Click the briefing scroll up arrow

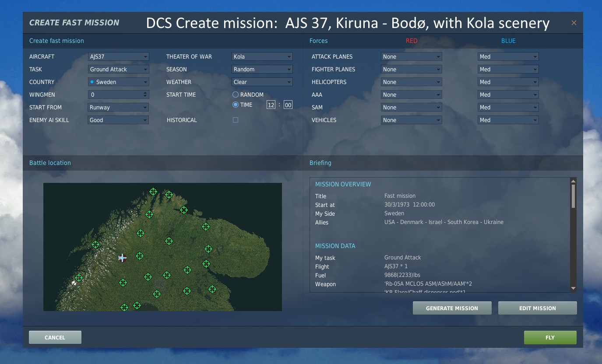(x=573, y=181)
